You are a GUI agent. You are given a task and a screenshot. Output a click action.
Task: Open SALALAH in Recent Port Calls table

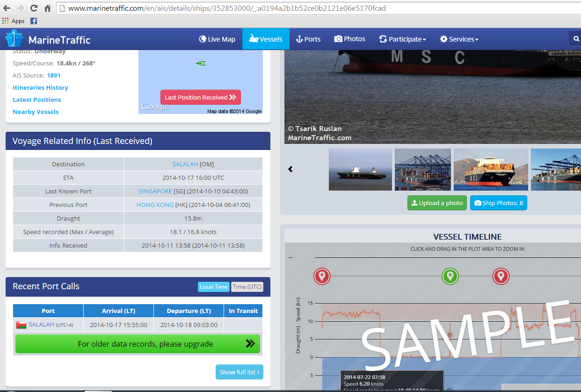coord(42,324)
